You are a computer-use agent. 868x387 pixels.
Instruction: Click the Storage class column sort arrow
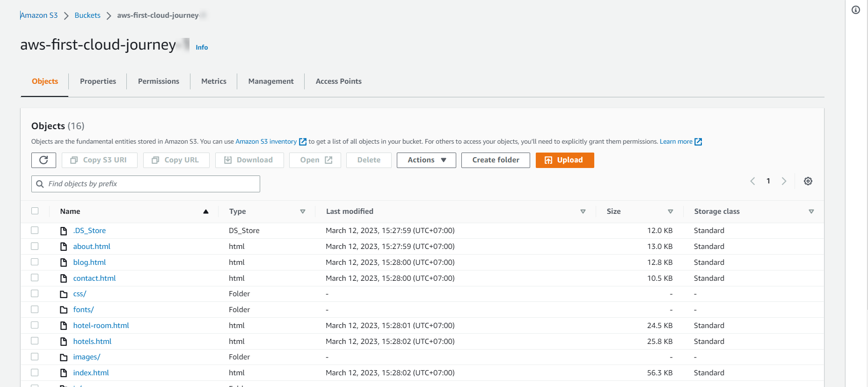[x=811, y=212]
